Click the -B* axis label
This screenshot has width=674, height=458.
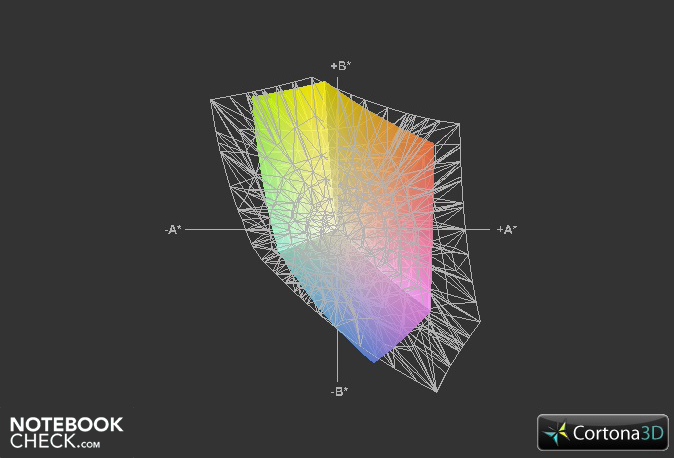point(339,392)
